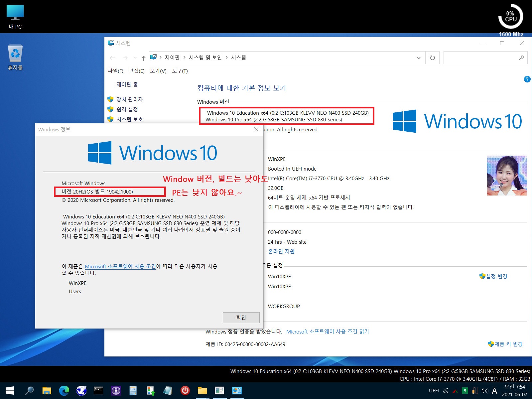The image size is (532, 399).
Task: Switch to the System control panel taskbar item
Action: [237, 390]
